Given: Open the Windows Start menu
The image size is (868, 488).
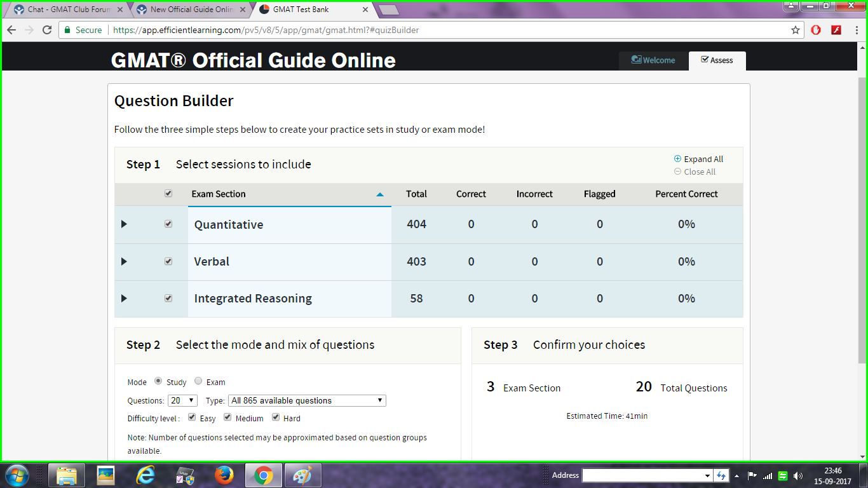Looking at the screenshot, I should pyautogui.click(x=17, y=475).
